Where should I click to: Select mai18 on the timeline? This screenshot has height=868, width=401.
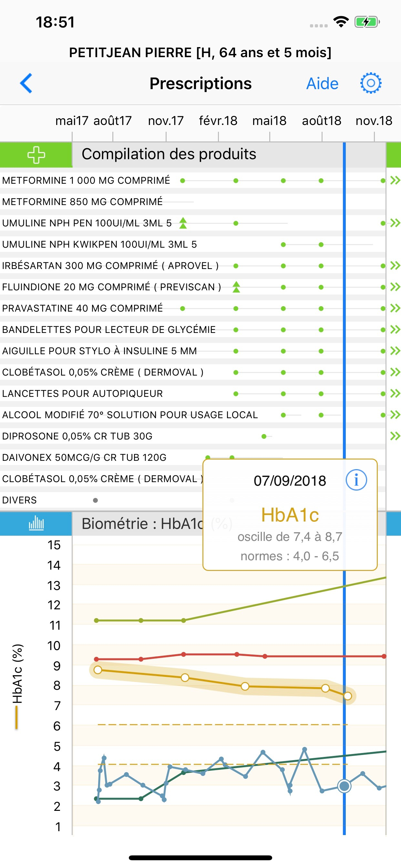pos(269,121)
